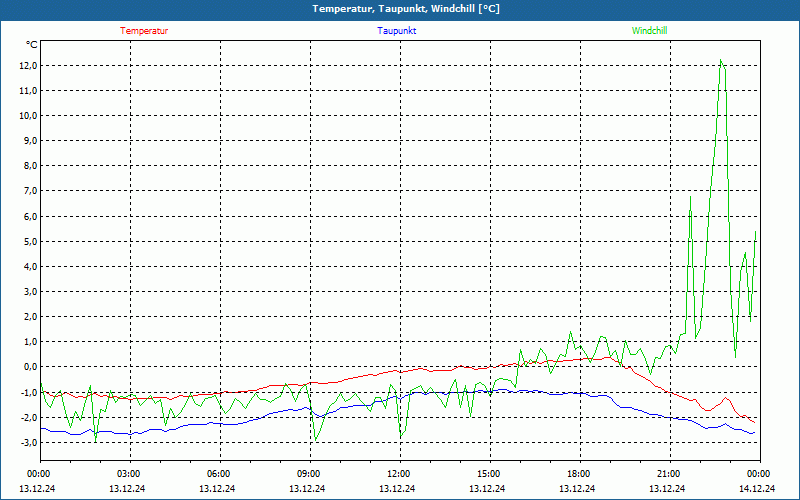Click the 7,0 y-axis value
This screenshot has width=800, height=500.
click(30, 191)
